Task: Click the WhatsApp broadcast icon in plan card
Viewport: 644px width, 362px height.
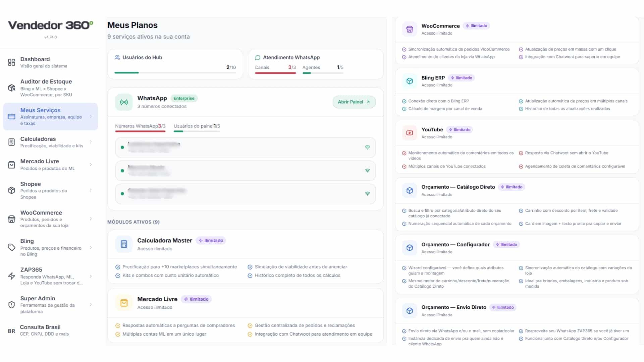Action: 124,102
